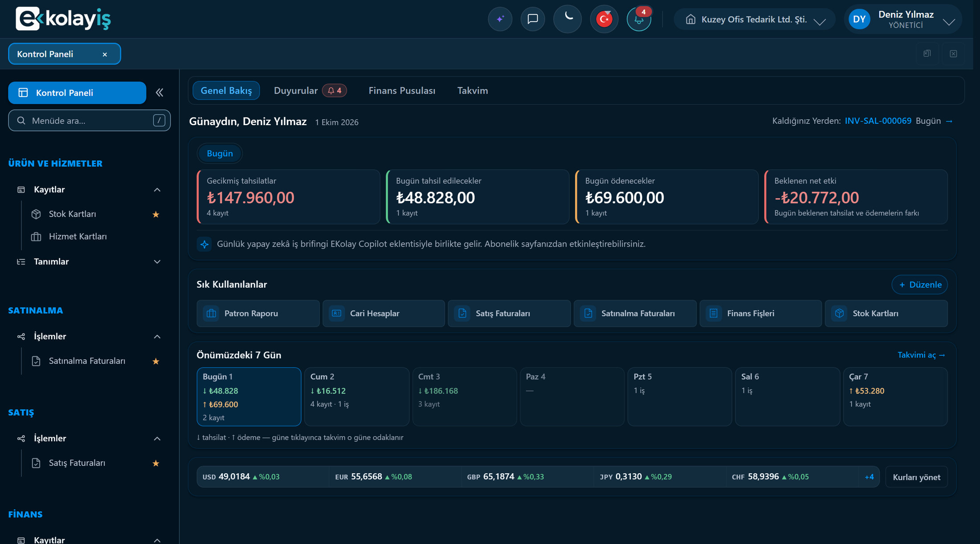
Task: Open Satış Faturaları shortcut tile
Action: tap(509, 313)
